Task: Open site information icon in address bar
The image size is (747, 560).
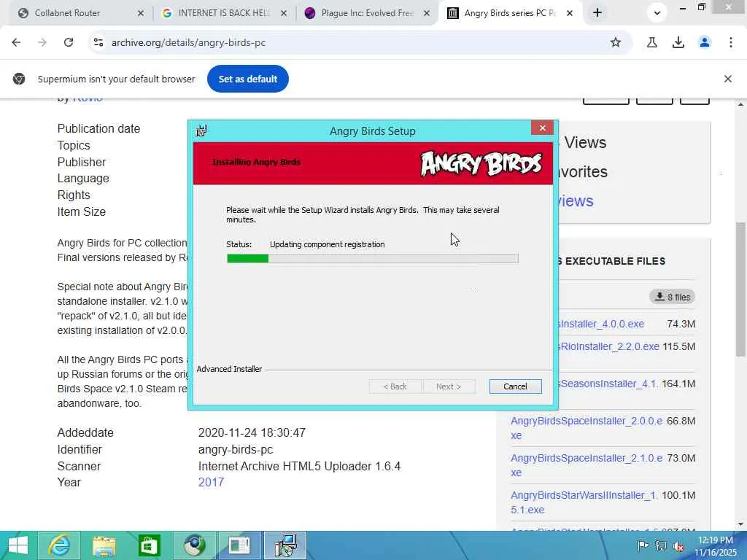Action: pyautogui.click(x=98, y=42)
